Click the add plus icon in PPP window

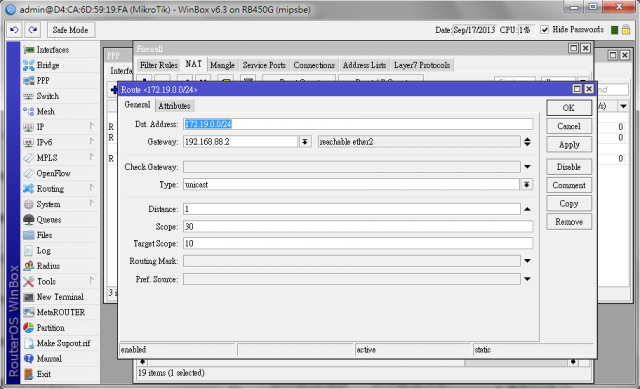pyautogui.click(x=114, y=90)
